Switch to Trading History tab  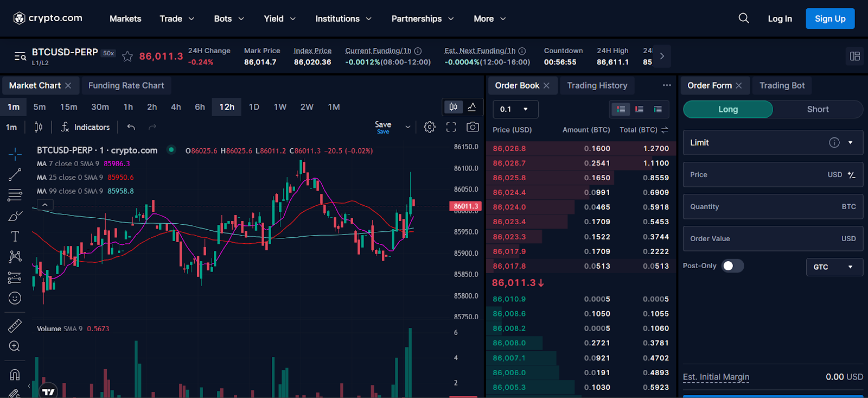[x=597, y=85]
